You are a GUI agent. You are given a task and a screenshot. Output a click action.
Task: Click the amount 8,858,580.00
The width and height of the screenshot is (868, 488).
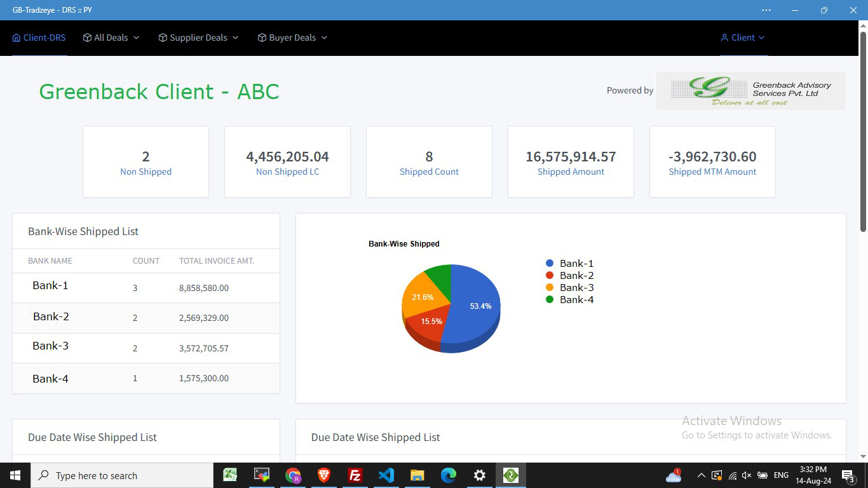tap(204, 288)
